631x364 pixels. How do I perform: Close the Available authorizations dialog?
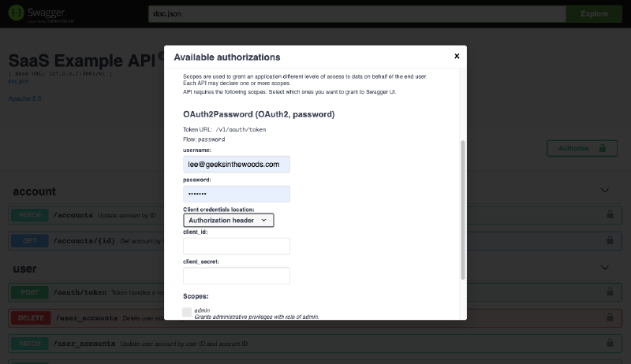pyautogui.click(x=457, y=56)
